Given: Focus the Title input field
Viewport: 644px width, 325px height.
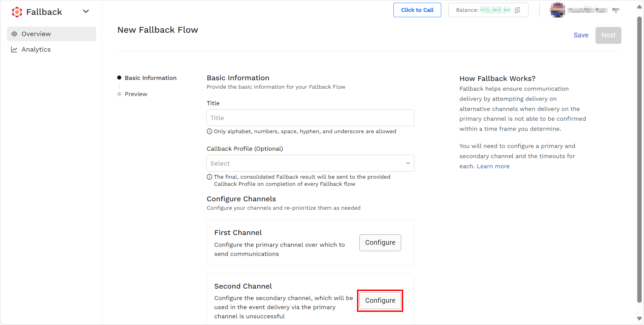Looking at the screenshot, I should point(310,118).
